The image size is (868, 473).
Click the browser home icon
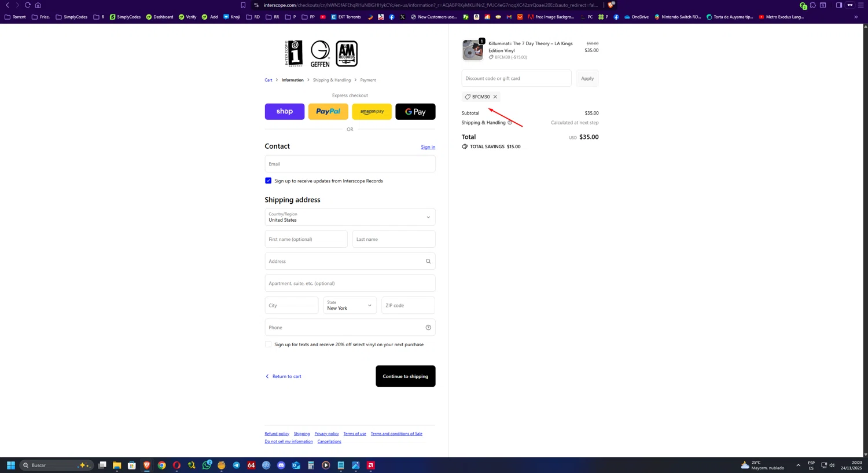click(x=38, y=5)
